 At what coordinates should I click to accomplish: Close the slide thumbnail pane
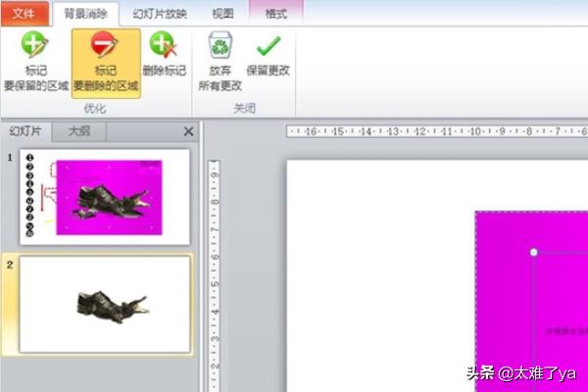[188, 131]
